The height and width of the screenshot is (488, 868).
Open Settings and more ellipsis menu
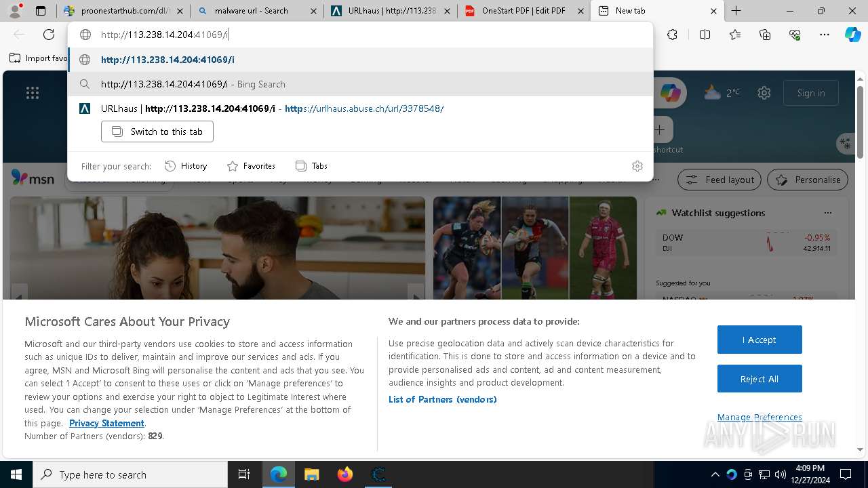click(x=825, y=35)
